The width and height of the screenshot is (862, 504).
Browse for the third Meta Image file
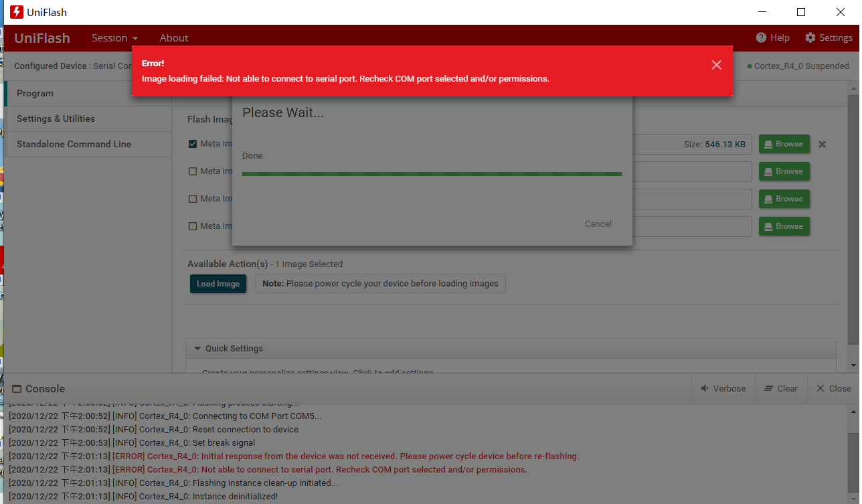point(784,199)
